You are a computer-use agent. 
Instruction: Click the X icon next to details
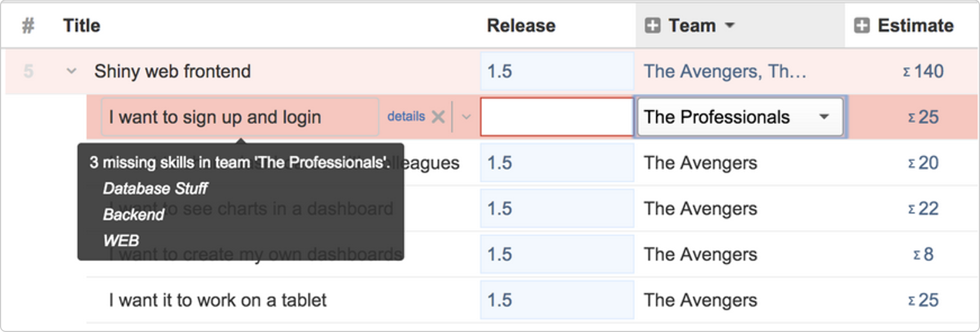pos(438,116)
